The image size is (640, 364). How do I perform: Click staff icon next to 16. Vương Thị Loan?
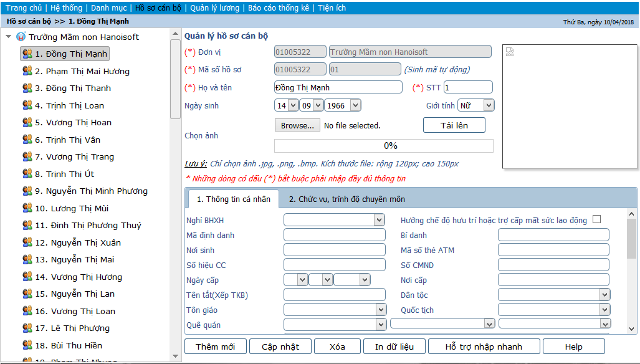click(x=27, y=311)
